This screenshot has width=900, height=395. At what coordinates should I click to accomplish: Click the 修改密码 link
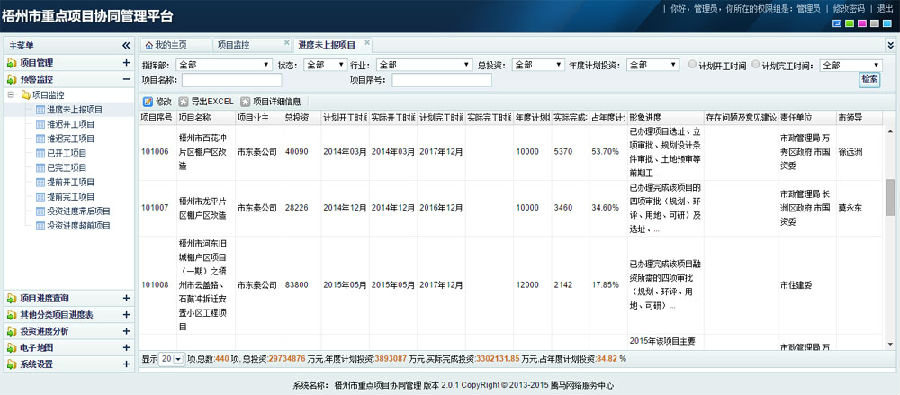(848, 9)
